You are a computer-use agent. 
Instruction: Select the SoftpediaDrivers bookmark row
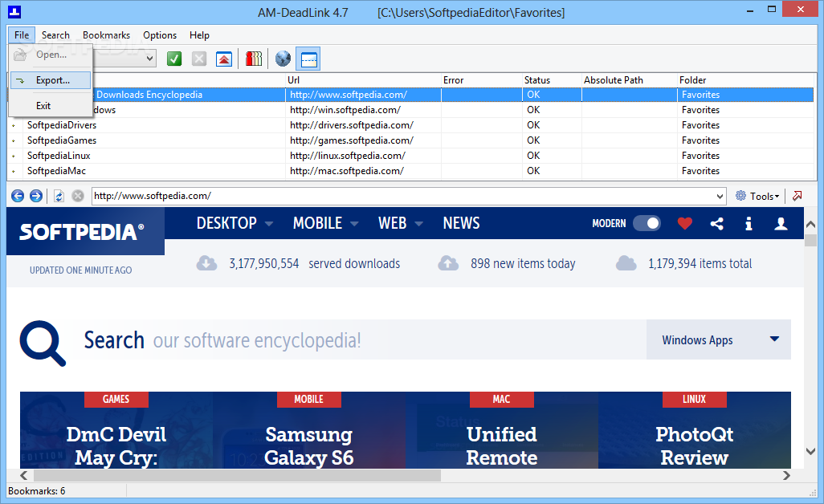pos(411,125)
